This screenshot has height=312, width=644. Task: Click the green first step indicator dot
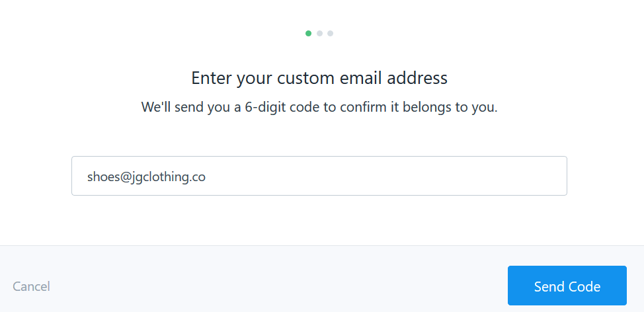click(x=309, y=33)
